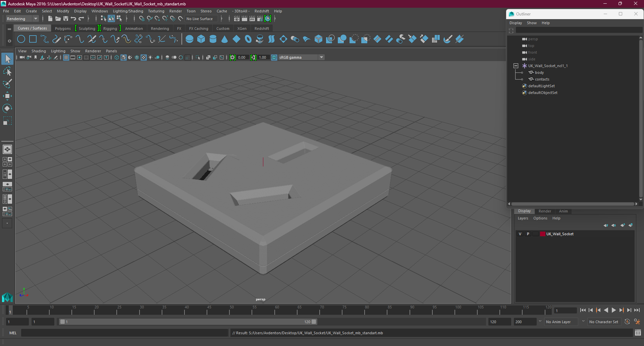Viewport: 644px width, 346px height.
Task: Open the layer Options menu
Action: coord(540,218)
